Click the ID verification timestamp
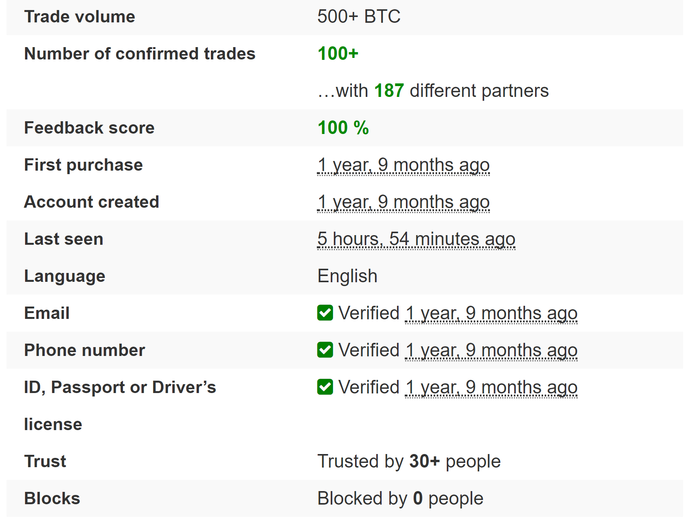Viewport: 700px width, 527px height. pos(491,388)
